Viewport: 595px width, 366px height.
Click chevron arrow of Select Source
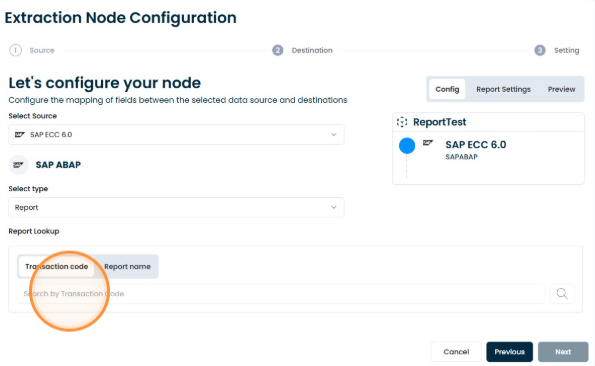click(x=334, y=135)
